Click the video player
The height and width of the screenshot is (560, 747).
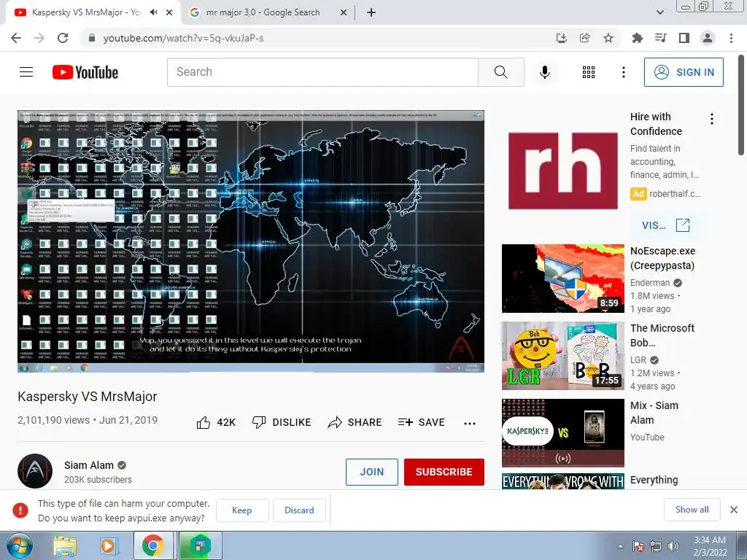coord(251,241)
